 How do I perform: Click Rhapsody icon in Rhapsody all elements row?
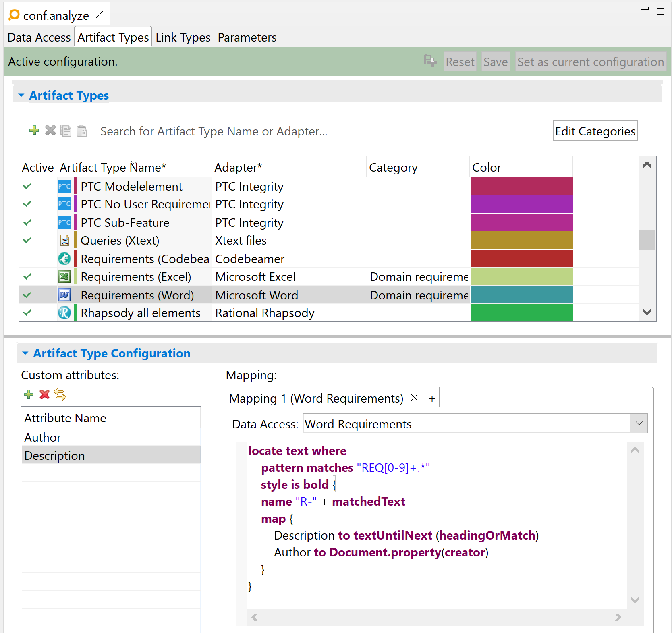coord(64,313)
